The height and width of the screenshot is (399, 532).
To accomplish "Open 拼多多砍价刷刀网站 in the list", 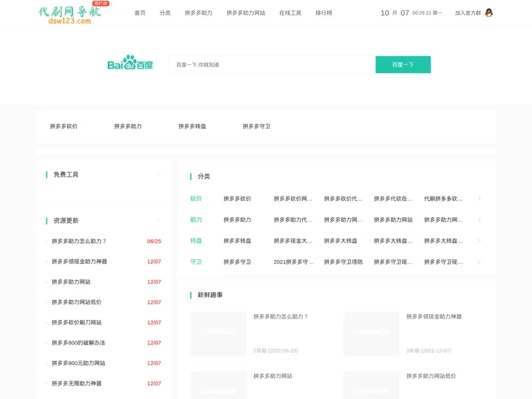I will (x=76, y=322).
